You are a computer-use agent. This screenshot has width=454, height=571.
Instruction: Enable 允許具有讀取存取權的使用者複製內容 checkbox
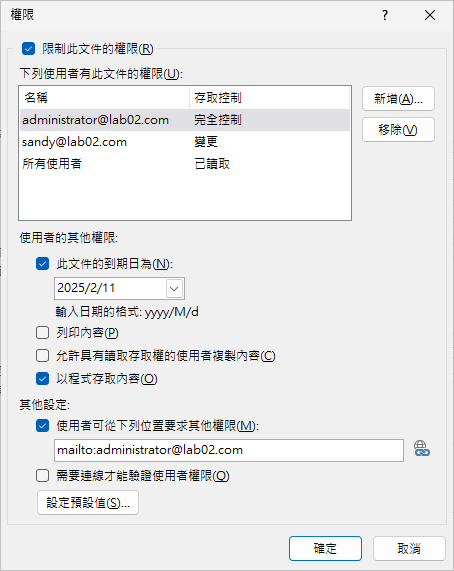(x=43, y=355)
